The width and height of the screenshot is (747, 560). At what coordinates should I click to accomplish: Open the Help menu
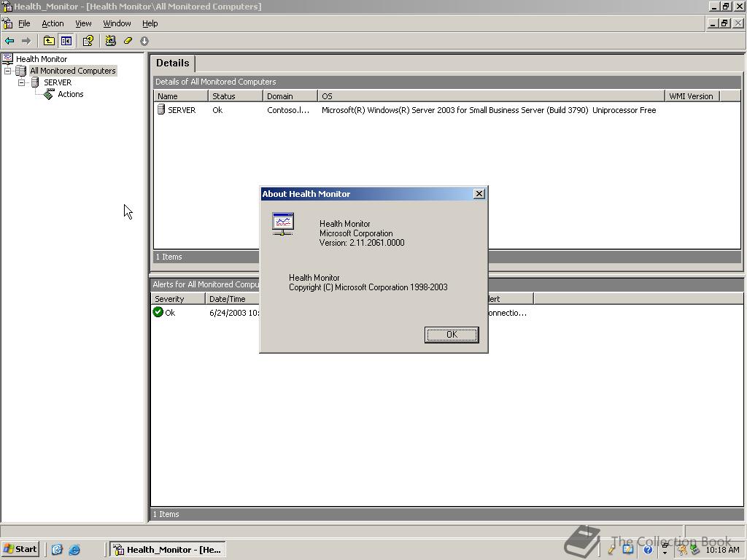[150, 23]
